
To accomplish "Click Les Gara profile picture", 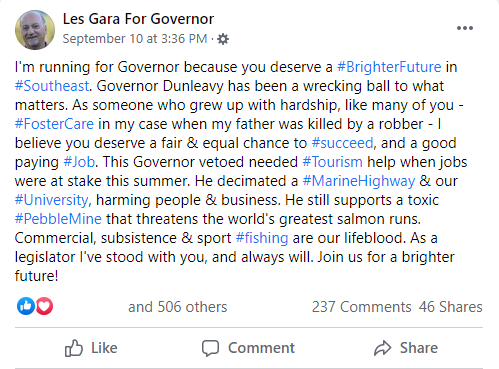I will [35, 30].
